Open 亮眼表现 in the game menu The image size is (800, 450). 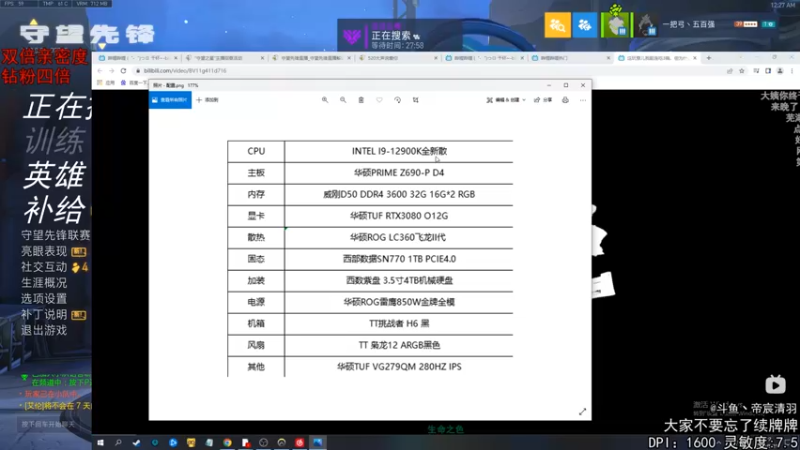(44, 251)
